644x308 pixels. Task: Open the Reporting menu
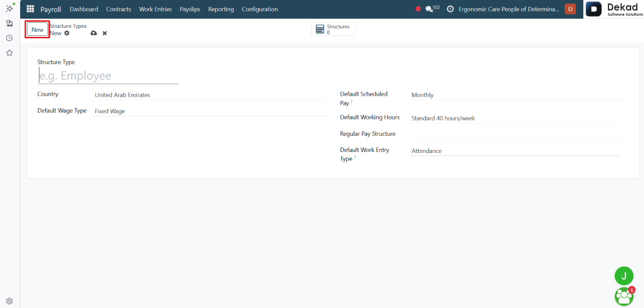(x=221, y=9)
